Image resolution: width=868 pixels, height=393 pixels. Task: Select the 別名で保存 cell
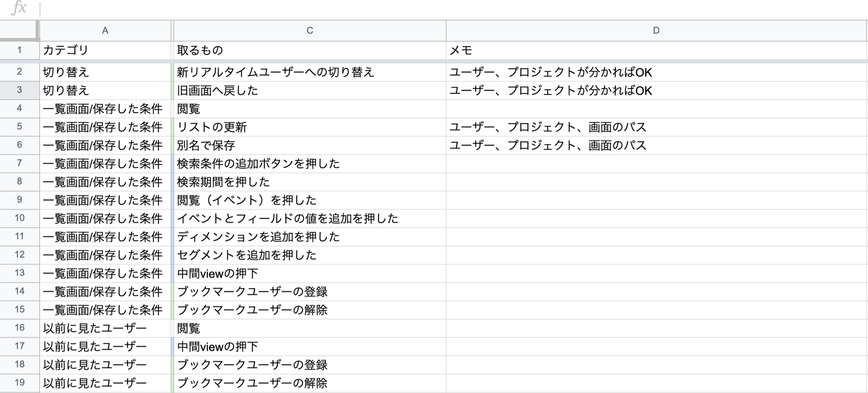pos(309,145)
